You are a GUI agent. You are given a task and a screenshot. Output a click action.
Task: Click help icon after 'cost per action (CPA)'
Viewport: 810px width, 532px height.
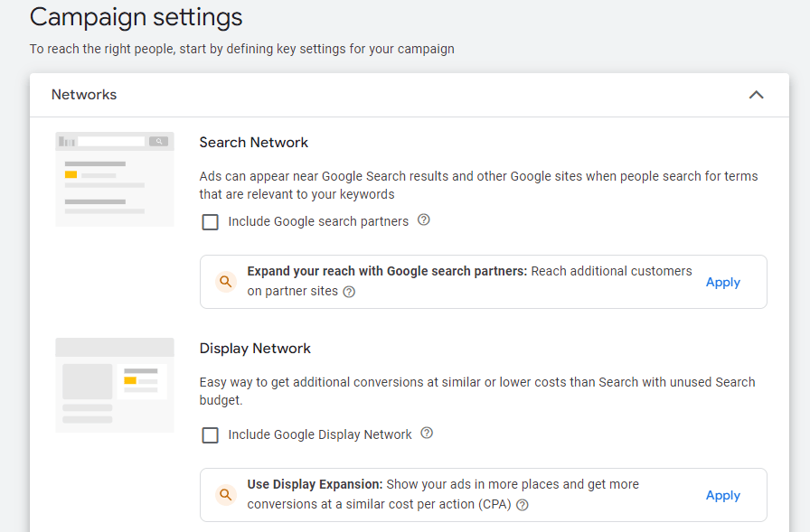(x=523, y=505)
